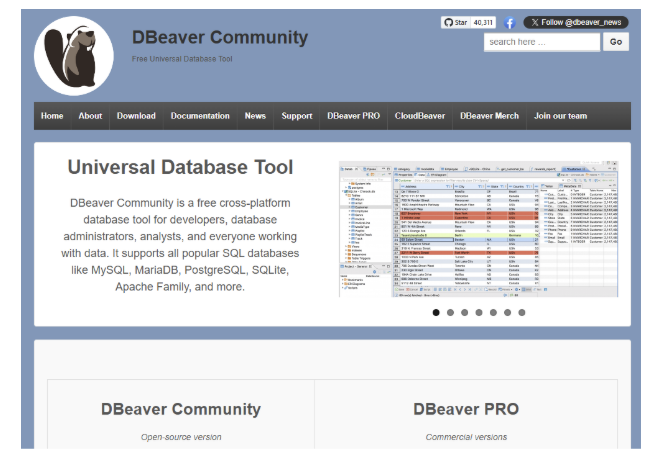The width and height of the screenshot is (658, 466).
Task: Click the DBeaver application screenshot in the carousel
Action: point(478,229)
